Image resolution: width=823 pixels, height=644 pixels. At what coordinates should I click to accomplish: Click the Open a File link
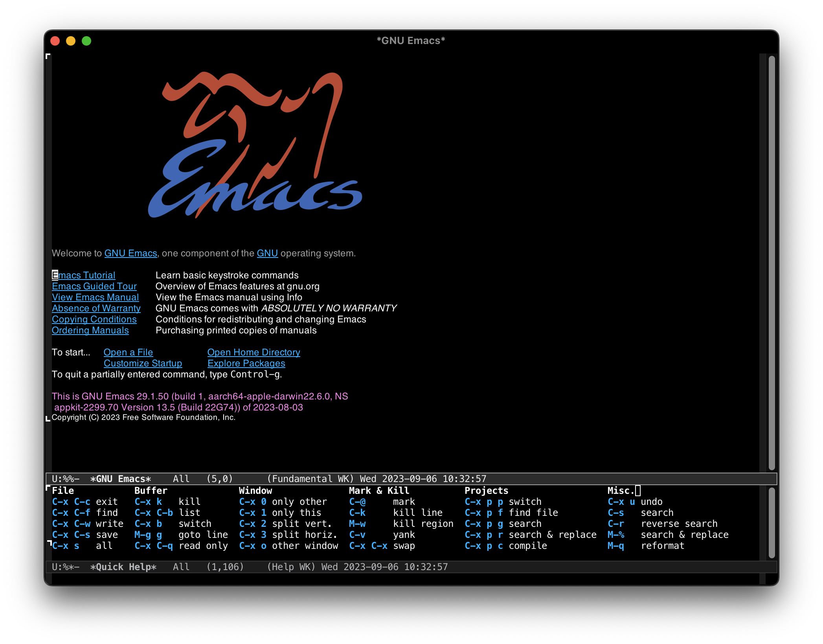tap(128, 352)
